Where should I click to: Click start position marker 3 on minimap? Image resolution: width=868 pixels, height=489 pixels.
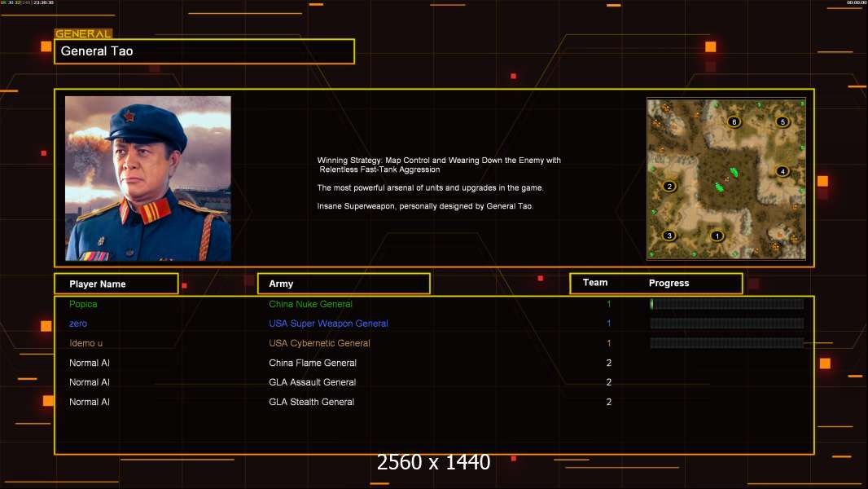(x=669, y=236)
